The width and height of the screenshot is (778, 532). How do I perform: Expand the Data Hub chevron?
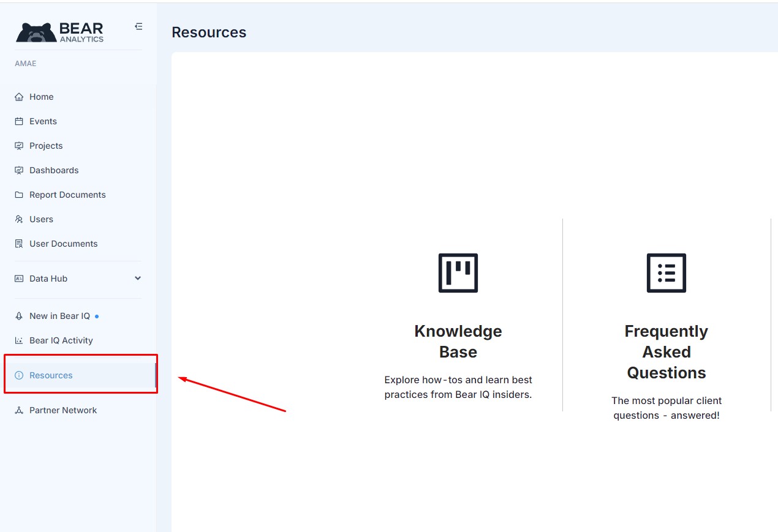pyautogui.click(x=138, y=279)
